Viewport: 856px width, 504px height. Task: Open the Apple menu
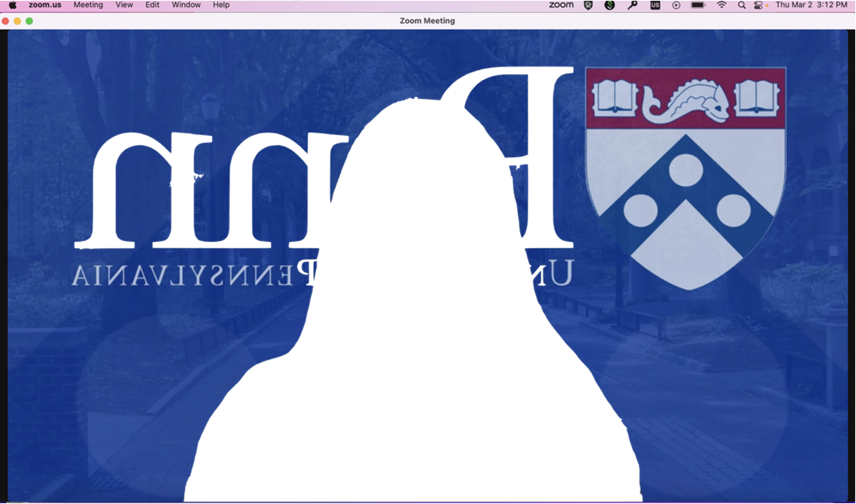[12, 5]
